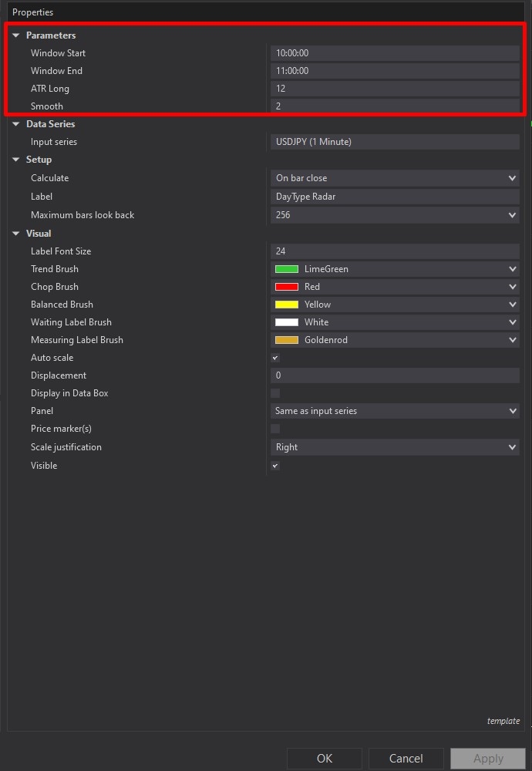532x771 pixels.
Task: Open the Yellow swatch for Balanced Brush
Action: point(286,304)
